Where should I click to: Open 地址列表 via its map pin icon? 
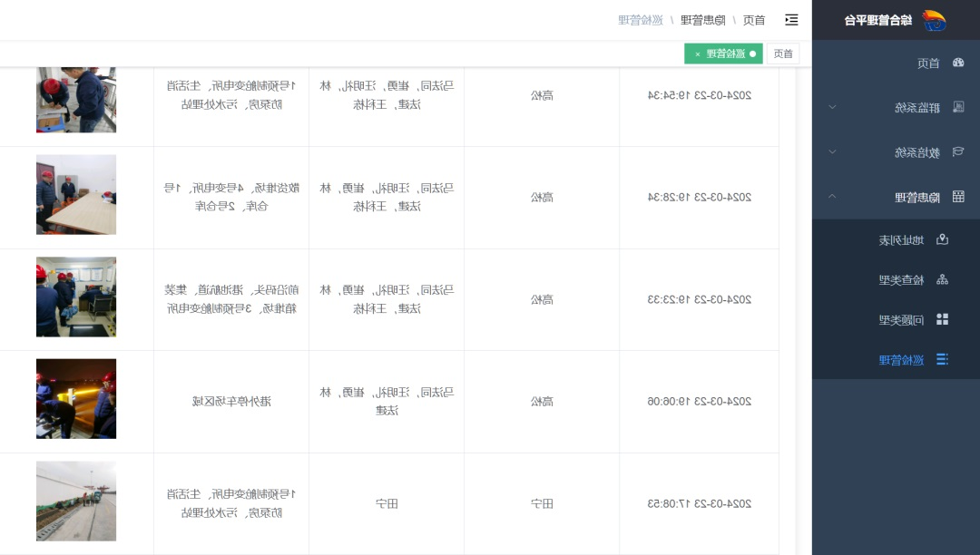point(942,240)
